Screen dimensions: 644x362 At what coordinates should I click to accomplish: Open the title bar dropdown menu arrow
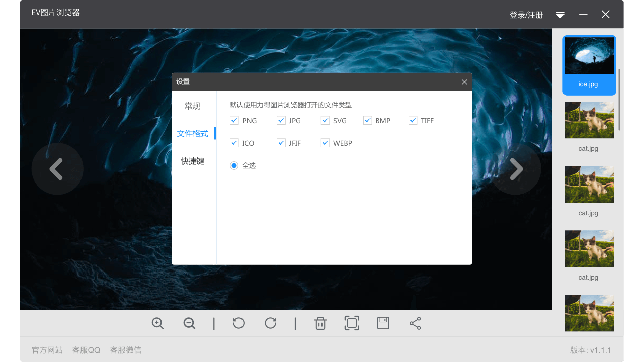tap(560, 15)
